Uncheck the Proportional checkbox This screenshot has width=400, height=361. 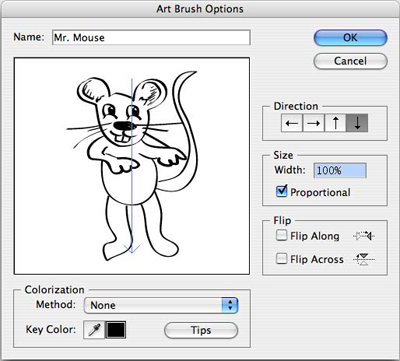pyautogui.click(x=282, y=191)
